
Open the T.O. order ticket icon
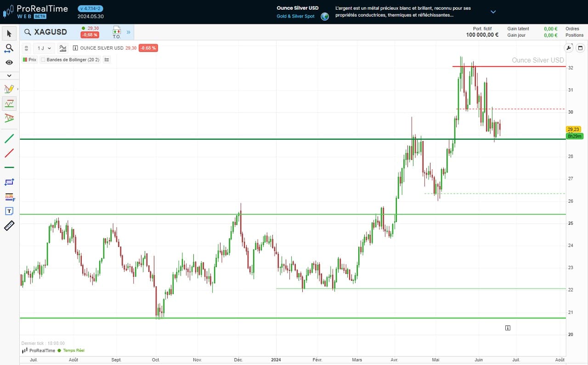(117, 32)
